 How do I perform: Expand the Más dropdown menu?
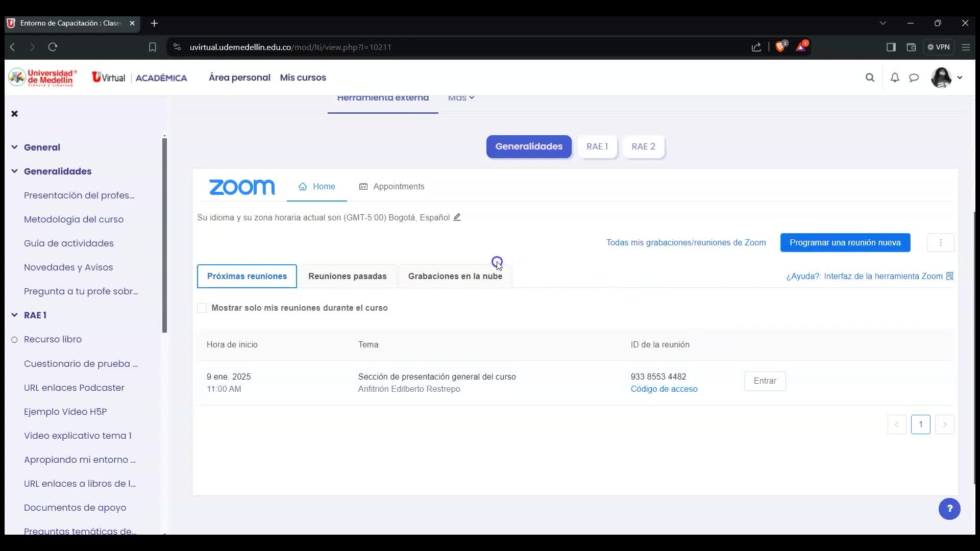point(461,98)
